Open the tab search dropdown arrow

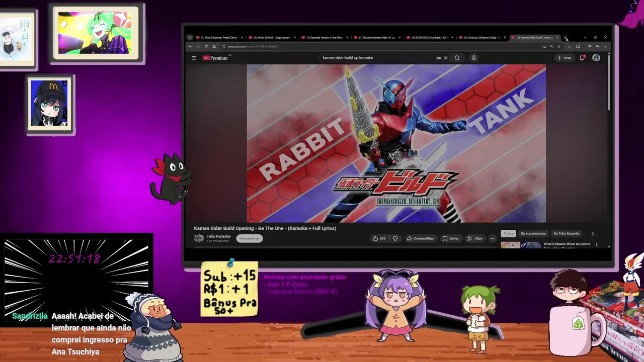coord(190,38)
